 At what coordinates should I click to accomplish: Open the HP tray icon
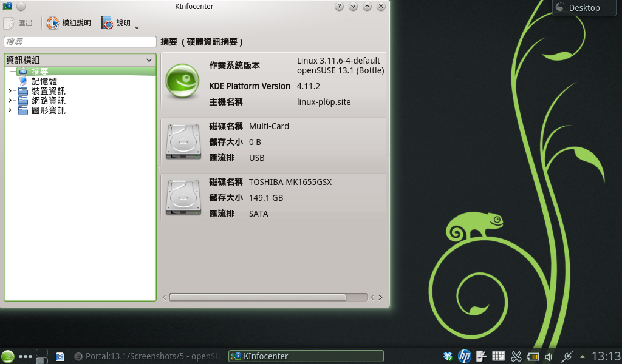click(464, 356)
